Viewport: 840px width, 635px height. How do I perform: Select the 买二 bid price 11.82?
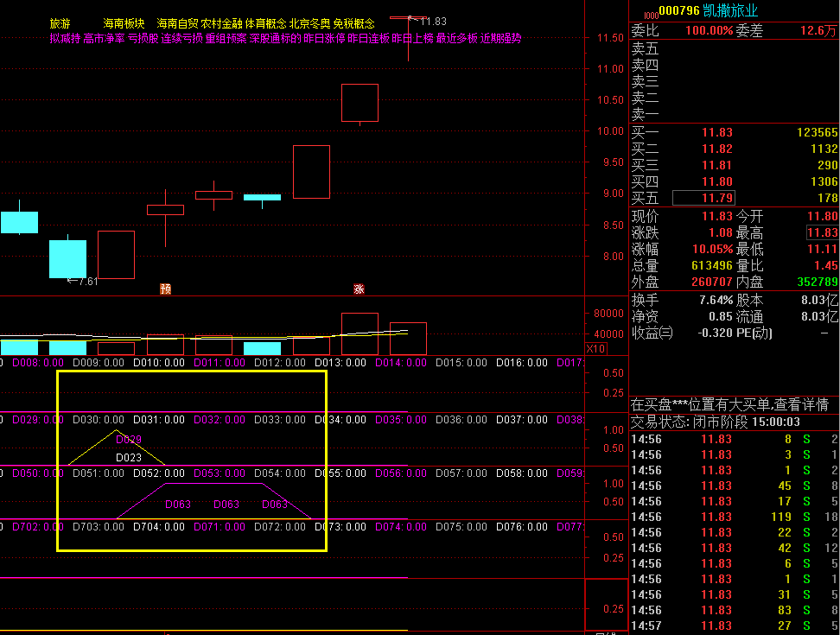coord(716,149)
